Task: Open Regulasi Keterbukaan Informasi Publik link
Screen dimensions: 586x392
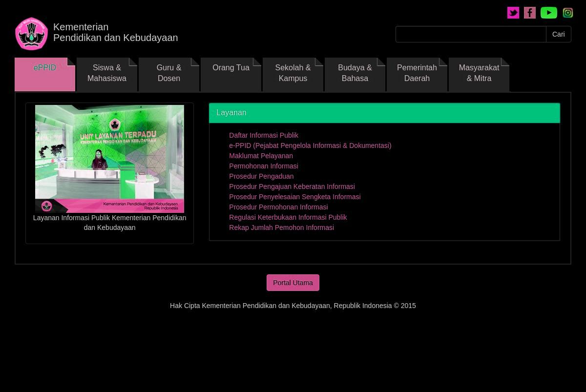Action: pyautogui.click(x=288, y=217)
